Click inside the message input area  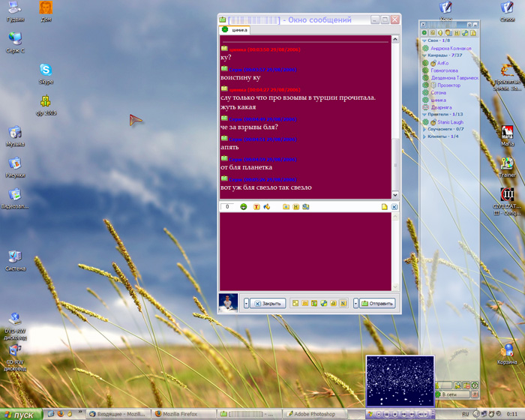click(305, 251)
